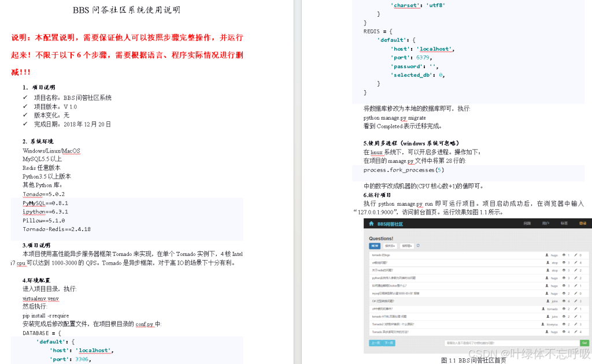Select 用户 in the navigation bar
Image resolution: width=592 pixels, height=364 pixels.
coord(547,223)
